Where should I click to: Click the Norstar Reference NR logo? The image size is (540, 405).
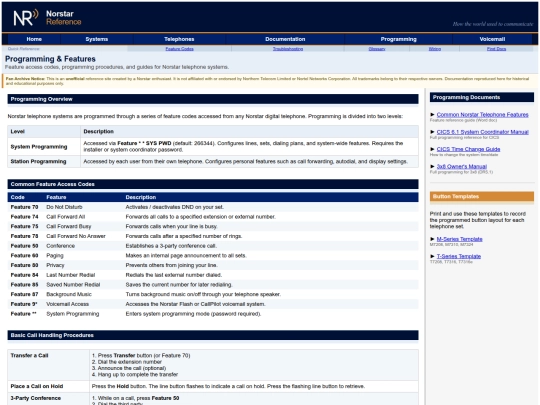coord(26,17)
